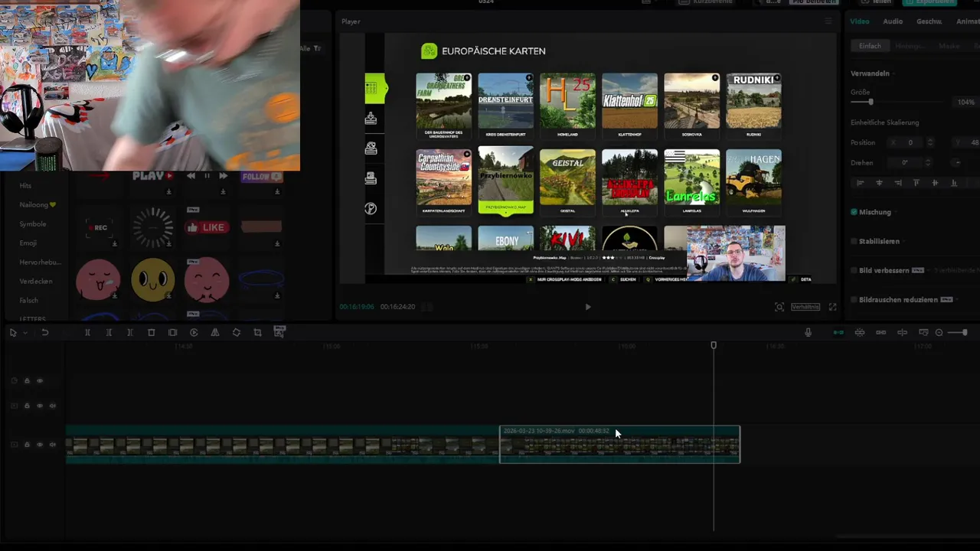The width and height of the screenshot is (980, 551).
Task: Open the Emoji sticker category
Action: (x=28, y=243)
